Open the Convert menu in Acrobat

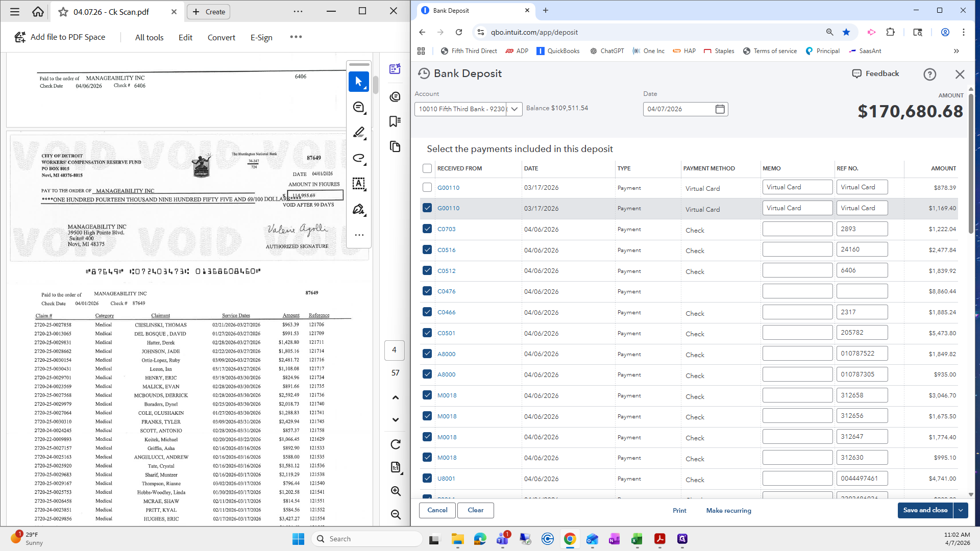222,37
